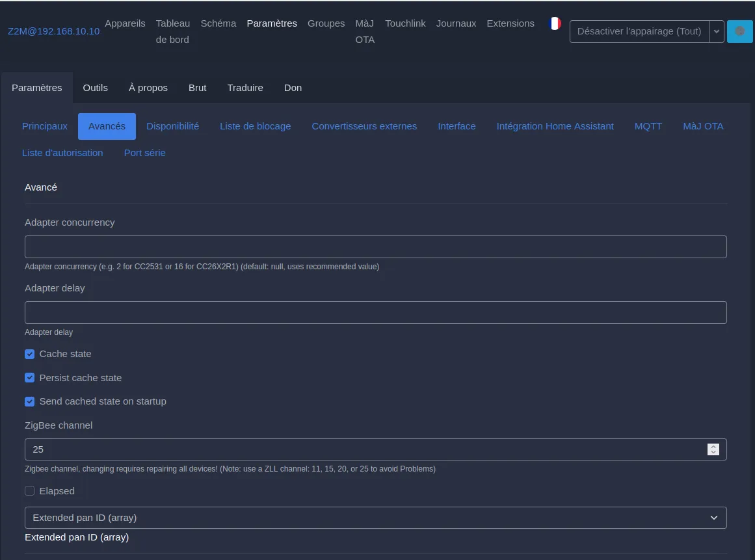Click the Adapter concurrency input field
This screenshot has height=560, width=755.
pyautogui.click(x=376, y=247)
